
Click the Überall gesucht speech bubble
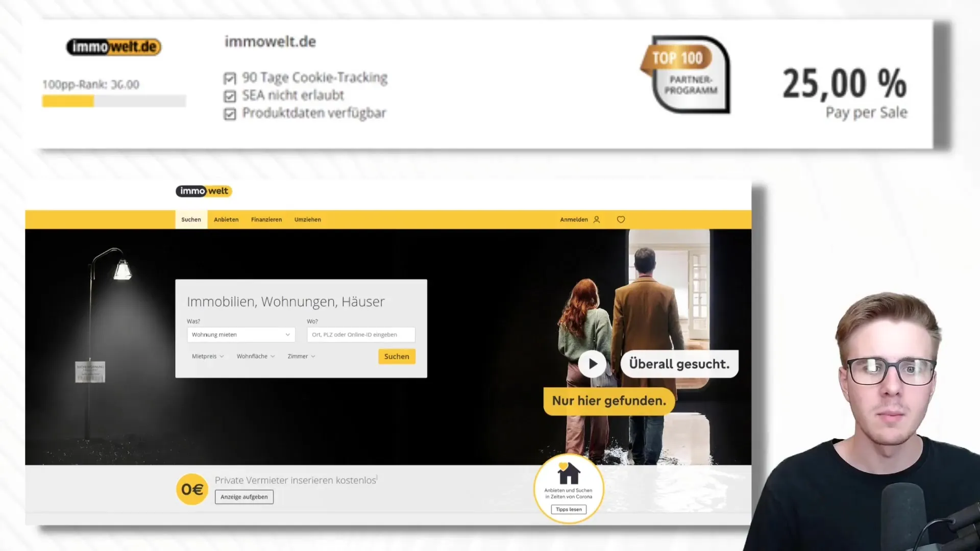tap(679, 364)
